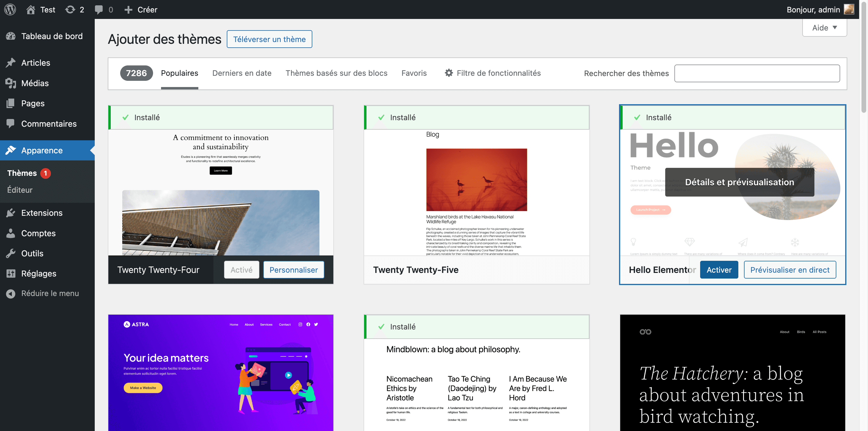
Task: Open the Favoris tab
Action: [414, 73]
